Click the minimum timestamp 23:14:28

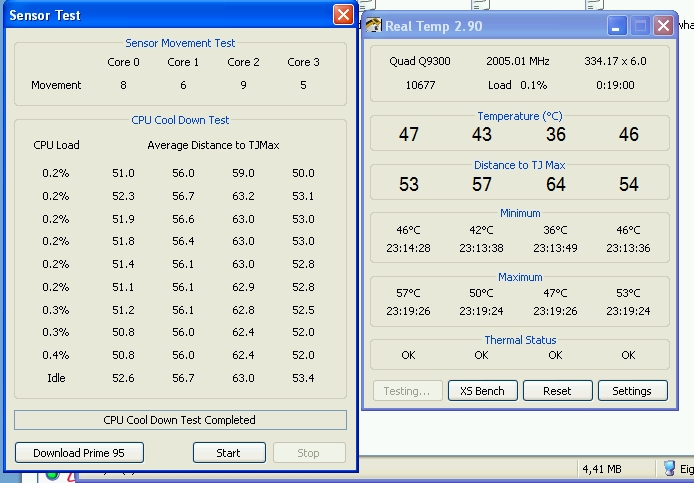coord(408,248)
